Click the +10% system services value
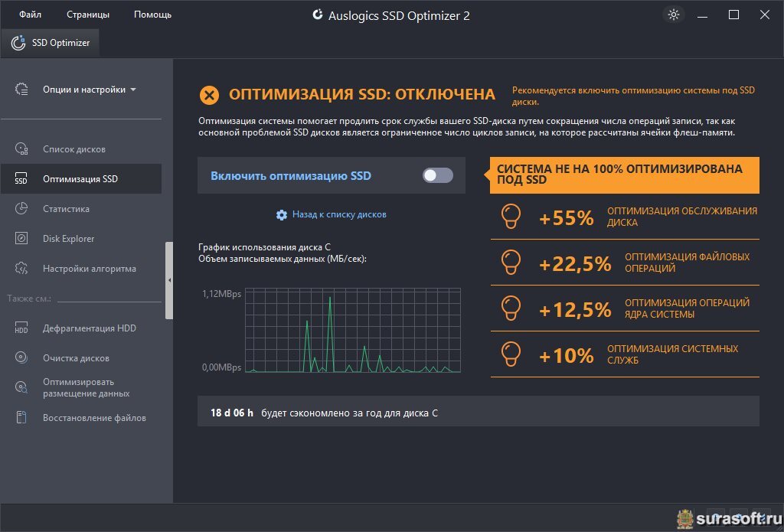Image resolution: width=784 pixels, height=532 pixels. pyautogui.click(x=566, y=356)
